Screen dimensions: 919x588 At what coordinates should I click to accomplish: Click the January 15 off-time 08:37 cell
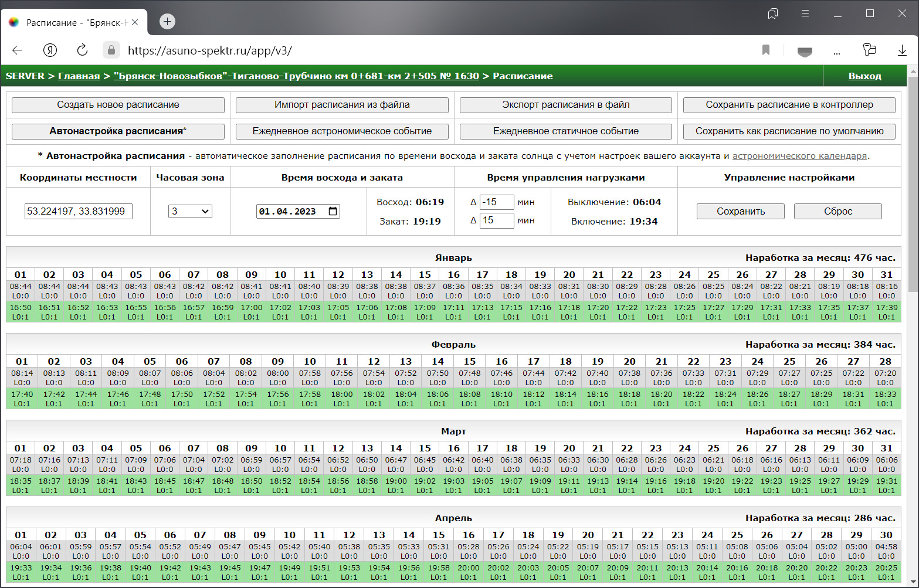[x=425, y=291]
